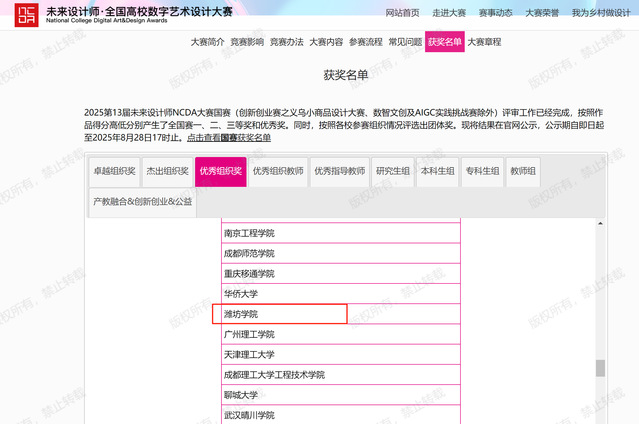Switch to the 研究生组 tab

pyautogui.click(x=393, y=171)
